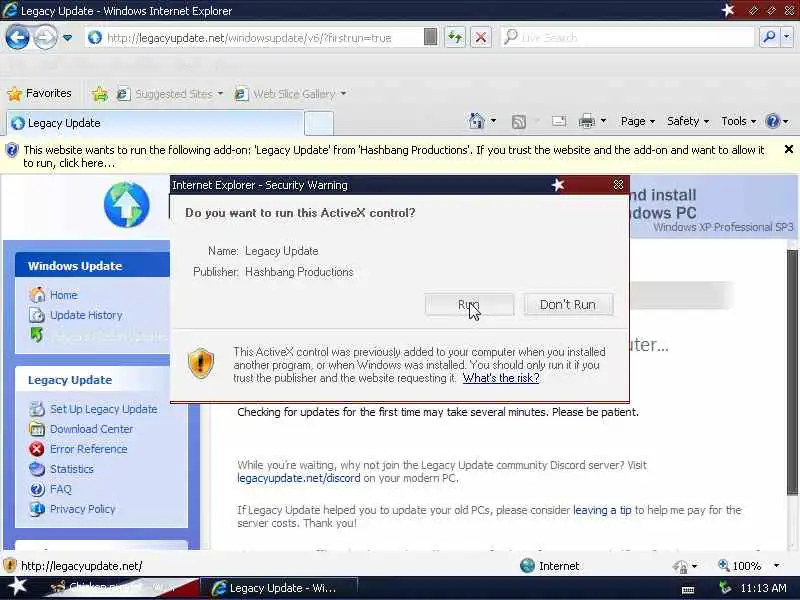Click the Update History clock icon

click(x=36, y=315)
